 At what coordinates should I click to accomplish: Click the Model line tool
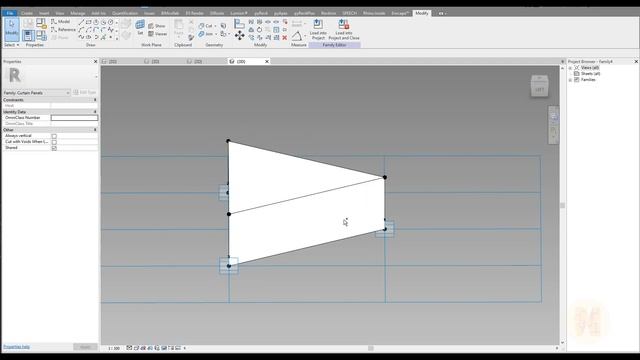pyautogui.click(x=61, y=21)
